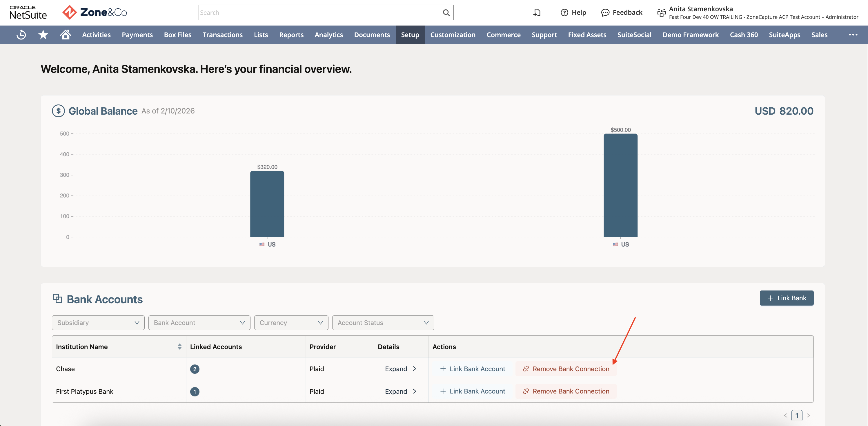Click the Oracle NetSuite logo
This screenshot has height=426, width=868.
(x=28, y=12)
